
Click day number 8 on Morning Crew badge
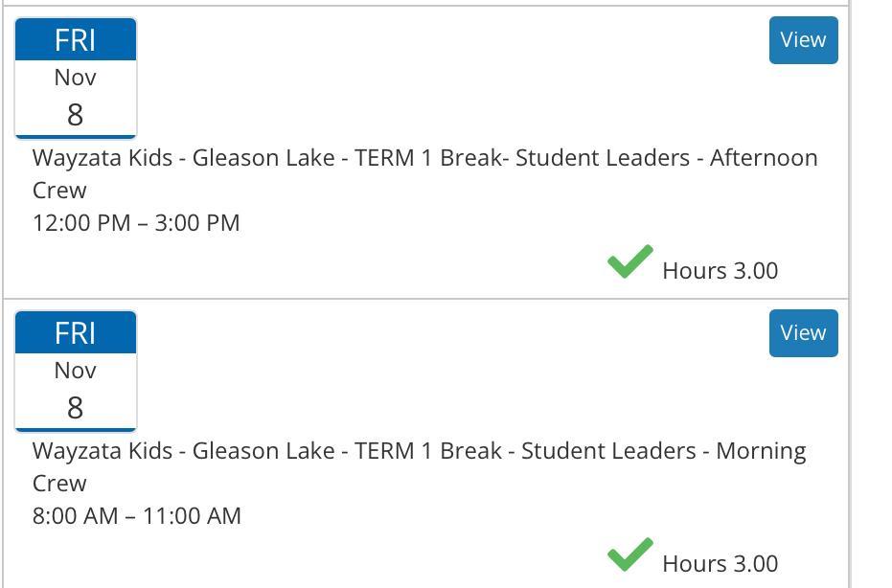(x=76, y=408)
